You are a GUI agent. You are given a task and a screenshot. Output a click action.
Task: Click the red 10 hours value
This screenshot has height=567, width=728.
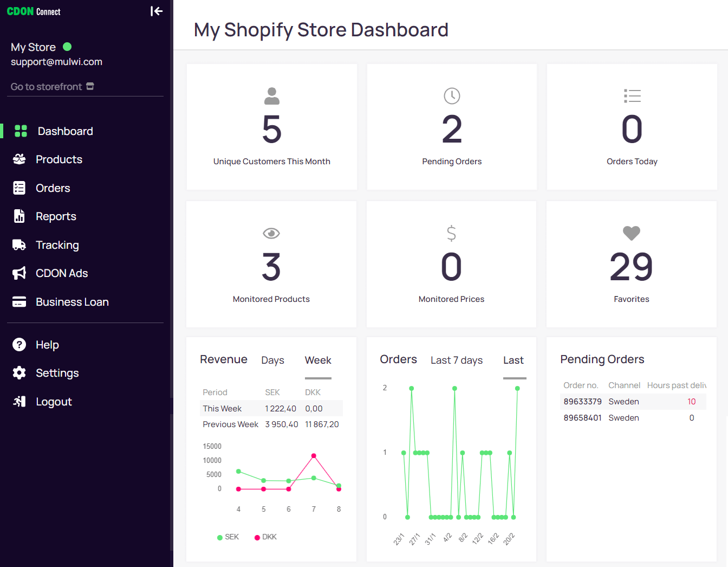click(x=692, y=402)
